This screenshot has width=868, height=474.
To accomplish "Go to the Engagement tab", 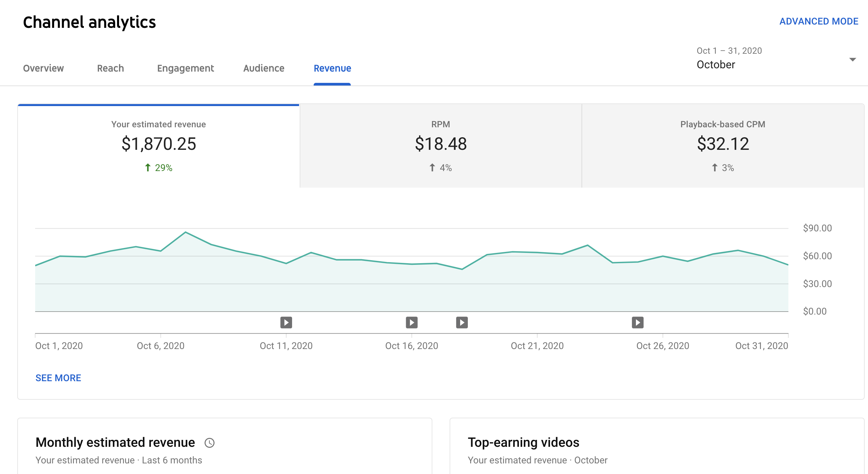I will pyautogui.click(x=185, y=68).
